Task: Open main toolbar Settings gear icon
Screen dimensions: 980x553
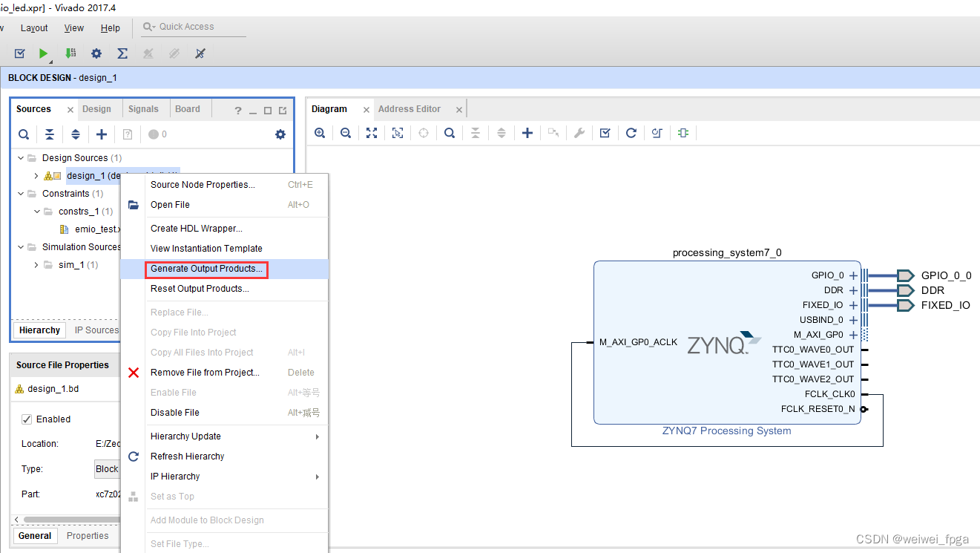Action: point(96,53)
